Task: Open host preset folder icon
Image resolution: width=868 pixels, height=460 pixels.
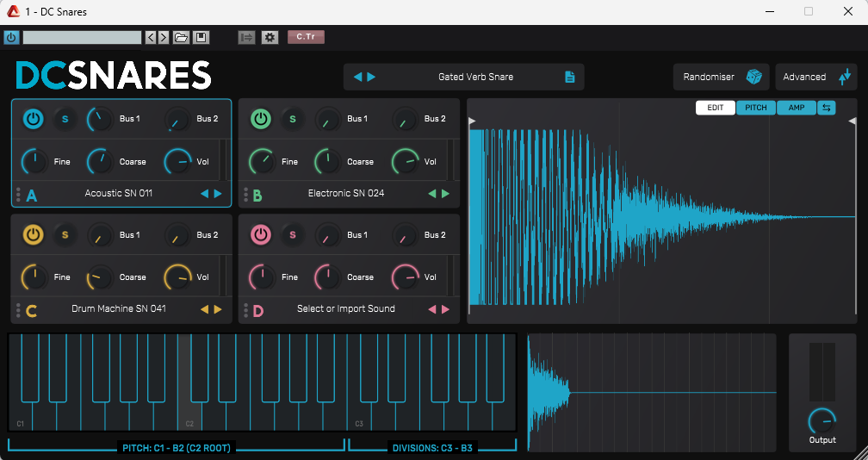Action: (x=181, y=37)
